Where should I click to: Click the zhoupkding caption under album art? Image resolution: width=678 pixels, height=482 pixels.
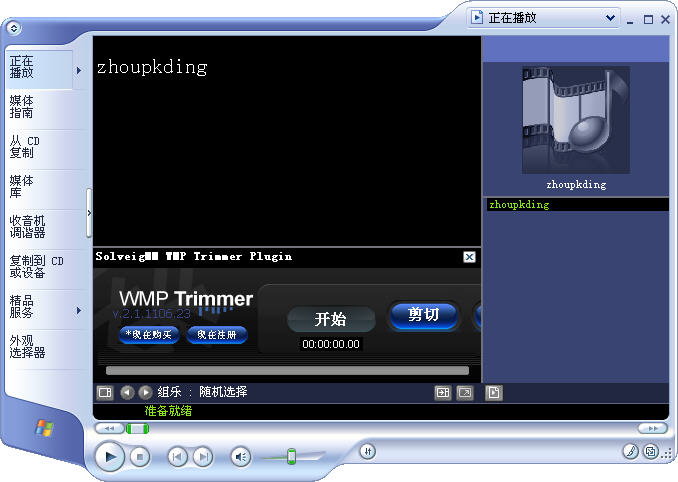click(x=576, y=185)
